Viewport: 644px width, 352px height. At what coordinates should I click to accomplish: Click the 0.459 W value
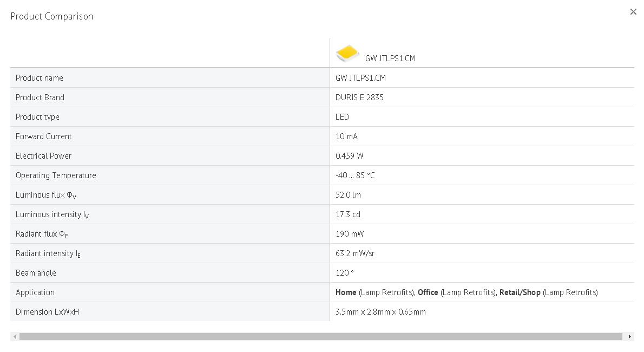tap(350, 156)
